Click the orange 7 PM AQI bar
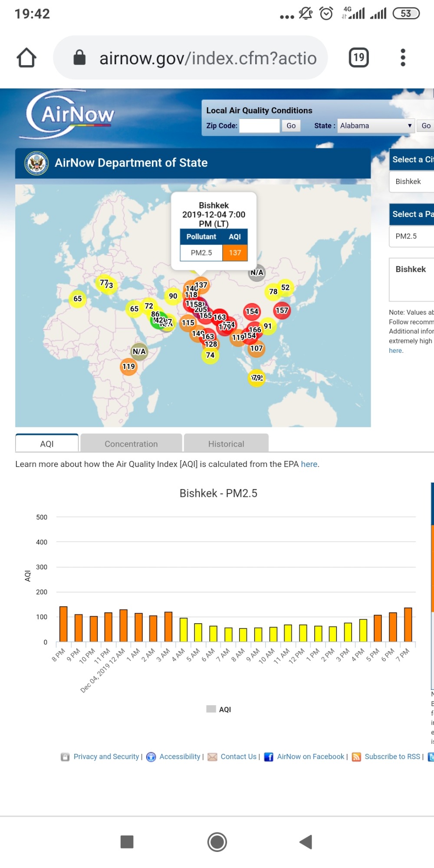The image size is (434, 868). (408, 625)
